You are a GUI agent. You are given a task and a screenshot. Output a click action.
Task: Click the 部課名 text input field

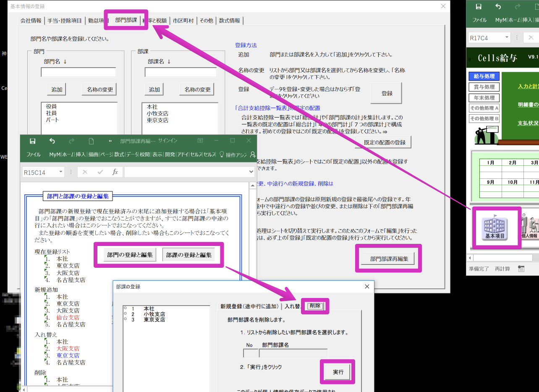point(181,72)
